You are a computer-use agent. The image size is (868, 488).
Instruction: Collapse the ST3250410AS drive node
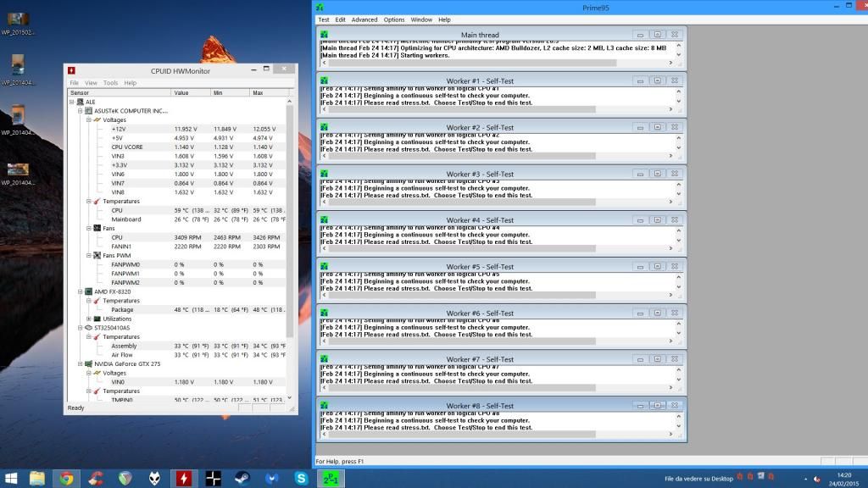pyautogui.click(x=80, y=327)
